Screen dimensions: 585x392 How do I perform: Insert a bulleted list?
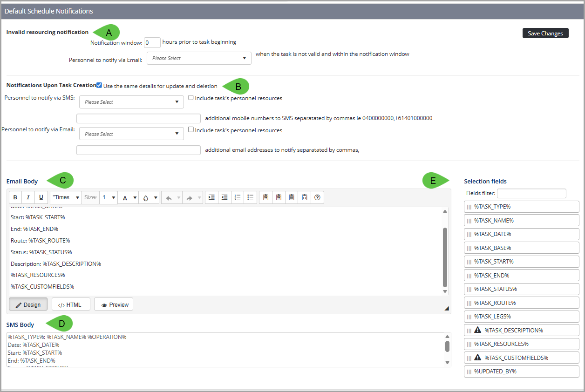(x=250, y=197)
